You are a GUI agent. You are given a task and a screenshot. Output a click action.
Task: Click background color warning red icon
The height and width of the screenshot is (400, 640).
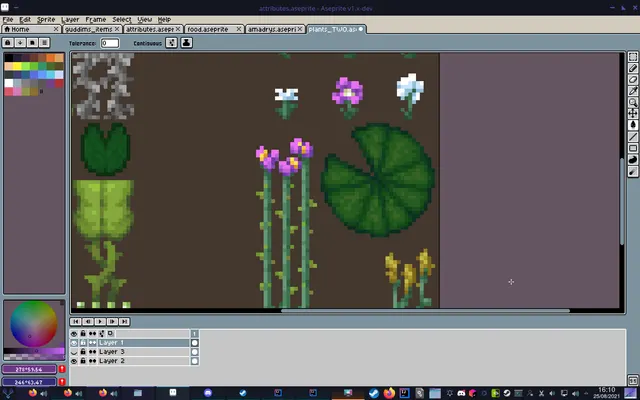(62, 382)
